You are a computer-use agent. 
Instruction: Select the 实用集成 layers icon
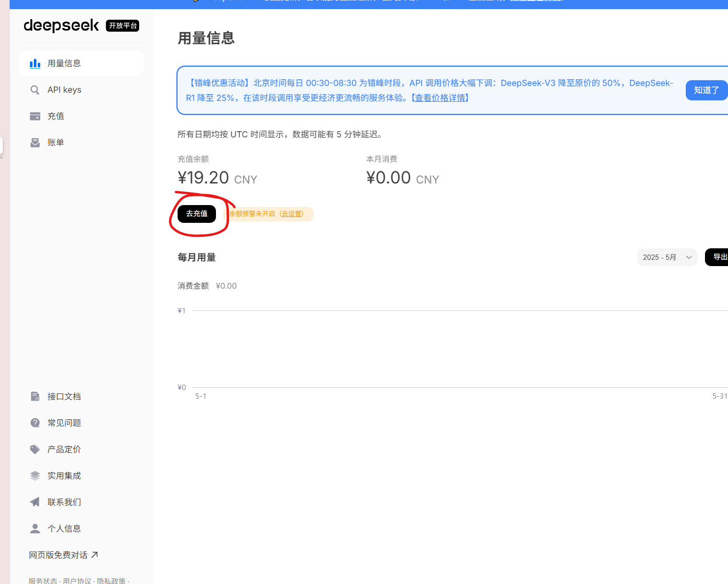click(x=35, y=475)
